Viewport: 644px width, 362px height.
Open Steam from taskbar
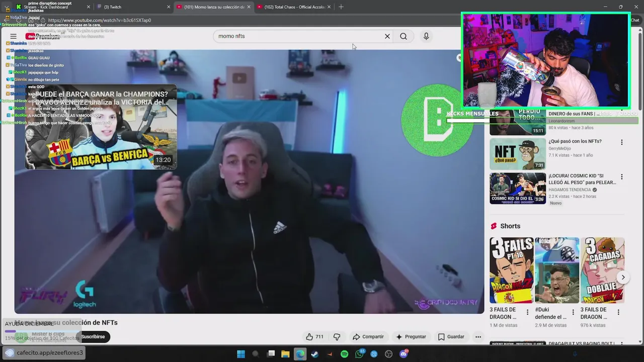pyautogui.click(x=315, y=354)
